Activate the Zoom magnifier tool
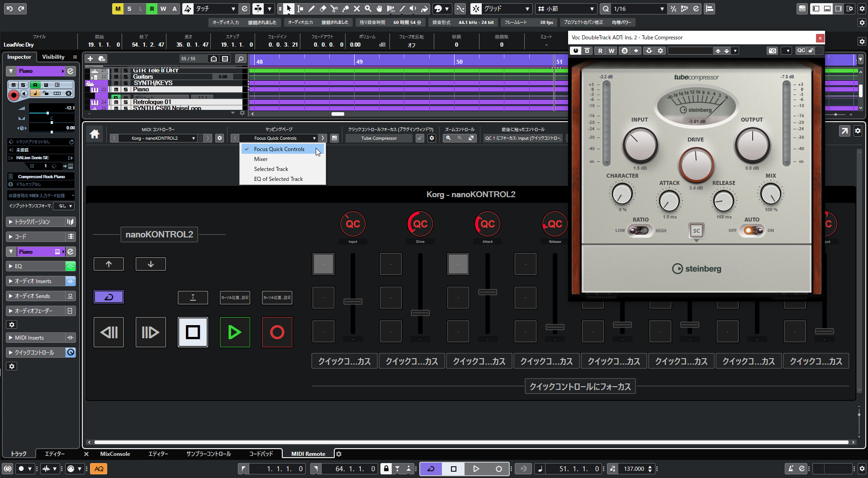 (x=368, y=9)
